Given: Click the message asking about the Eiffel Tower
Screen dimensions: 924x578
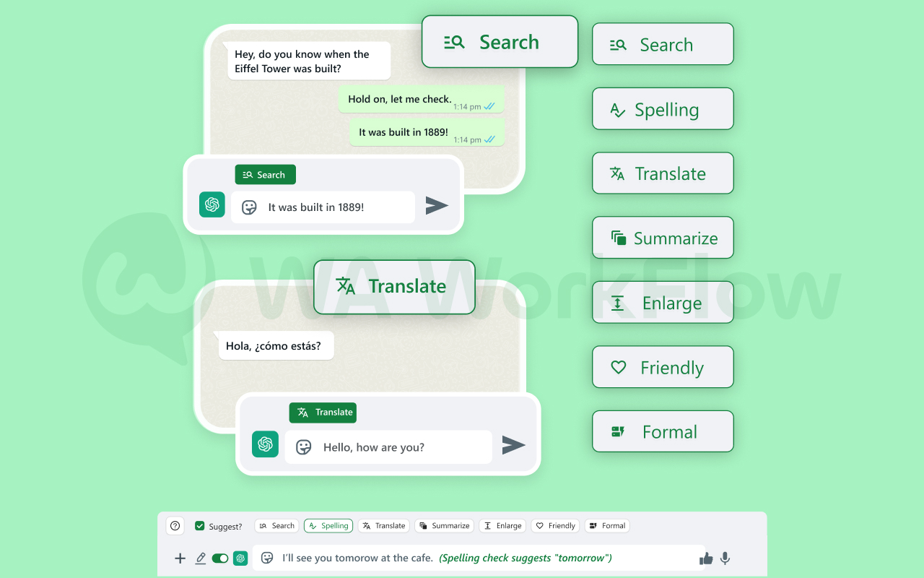Looking at the screenshot, I should pyautogui.click(x=308, y=61).
